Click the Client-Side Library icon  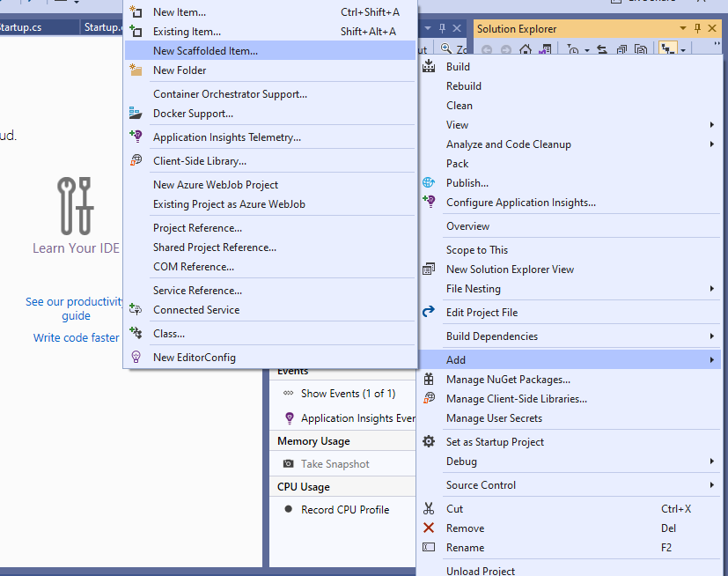tap(136, 160)
